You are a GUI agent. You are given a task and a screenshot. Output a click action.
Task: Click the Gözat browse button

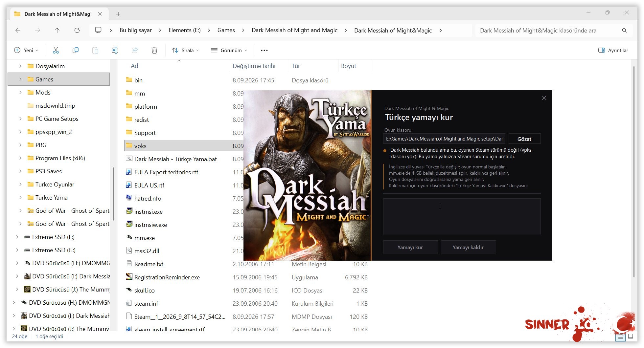pyautogui.click(x=524, y=139)
